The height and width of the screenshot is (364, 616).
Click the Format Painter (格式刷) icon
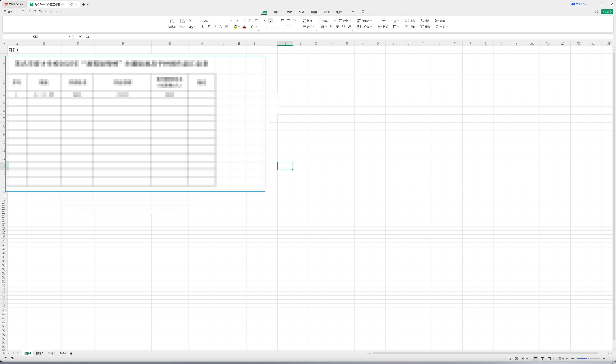(172, 21)
